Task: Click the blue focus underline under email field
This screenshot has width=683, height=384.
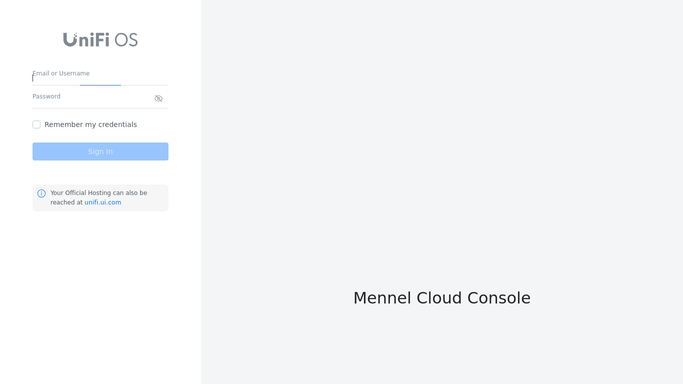Action: pos(100,85)
